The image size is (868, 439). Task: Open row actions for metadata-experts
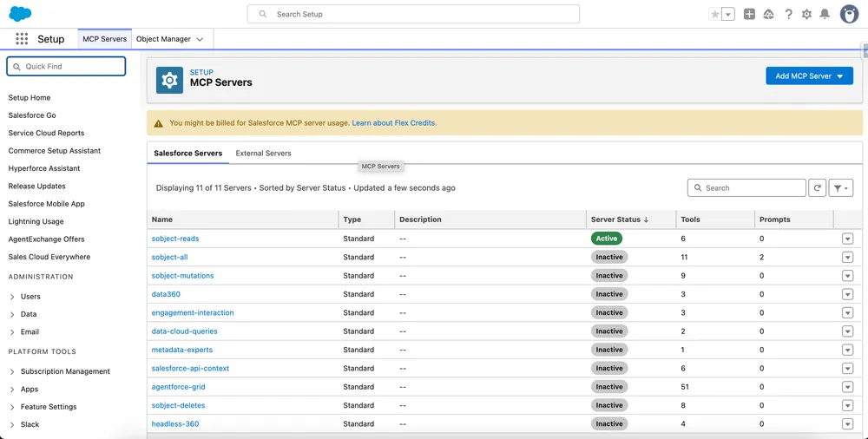pos(847,350)
